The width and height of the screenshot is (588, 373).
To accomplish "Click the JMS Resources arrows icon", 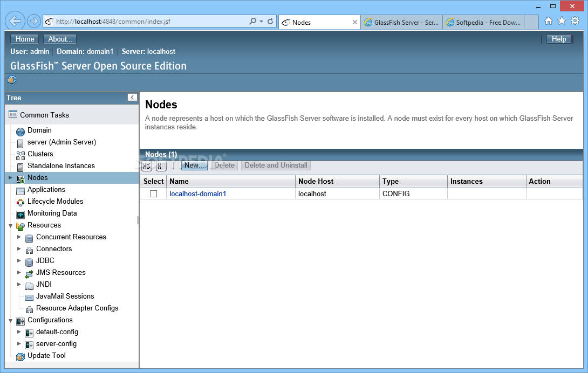I will (x=29, y=274).
